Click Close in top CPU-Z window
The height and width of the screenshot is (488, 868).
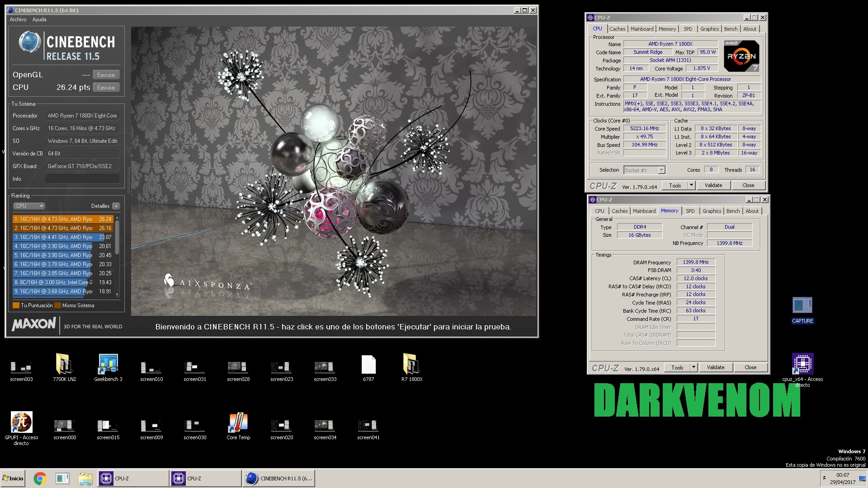(x=748, y=185)
